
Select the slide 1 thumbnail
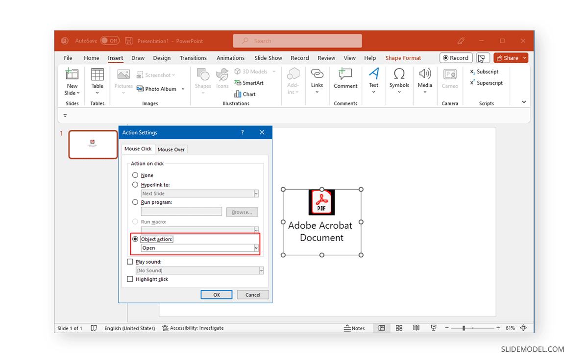(93, 144)
